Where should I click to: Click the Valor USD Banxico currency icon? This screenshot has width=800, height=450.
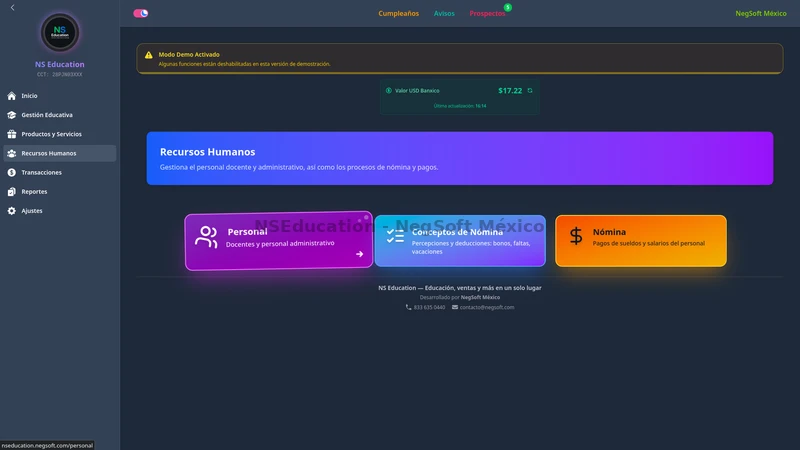point(389,90)
